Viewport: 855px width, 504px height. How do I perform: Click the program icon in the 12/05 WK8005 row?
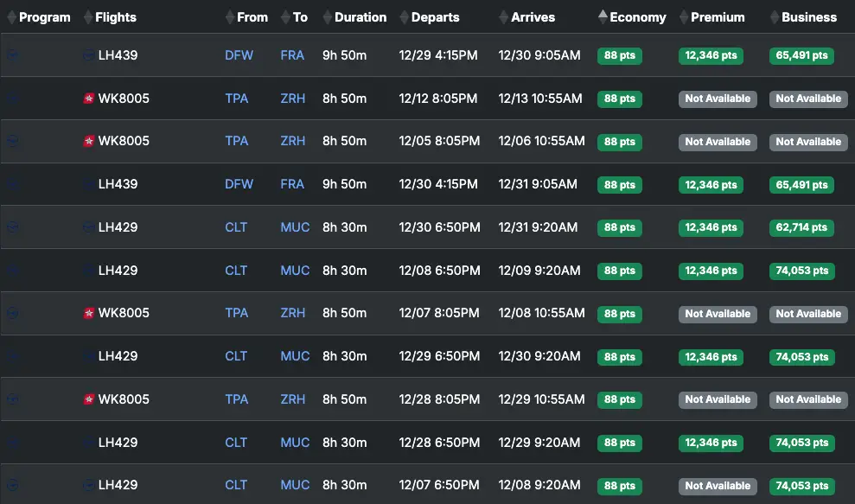click(12, 141)
